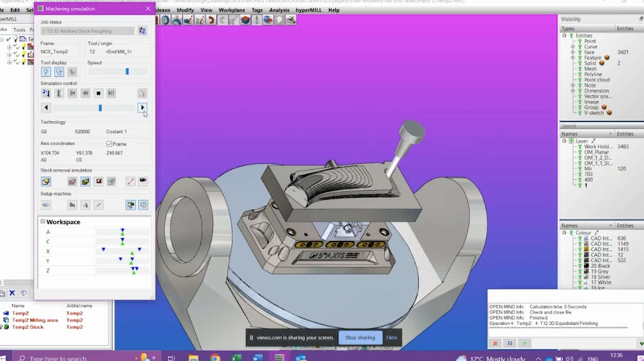
Task: Click Hide on the screen sharing bar
Action: click(392, 337)
